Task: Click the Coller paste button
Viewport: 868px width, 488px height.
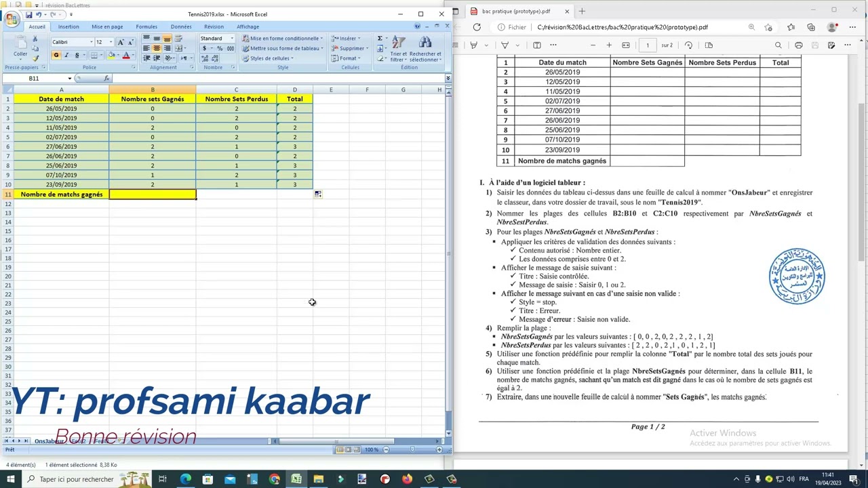Action: click(20, 46)
